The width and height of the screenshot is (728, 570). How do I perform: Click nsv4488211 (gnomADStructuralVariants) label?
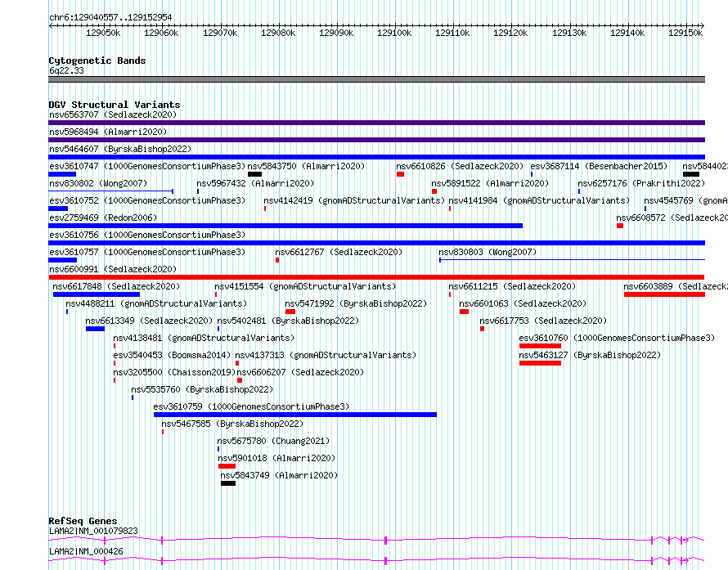pos(156,303)
